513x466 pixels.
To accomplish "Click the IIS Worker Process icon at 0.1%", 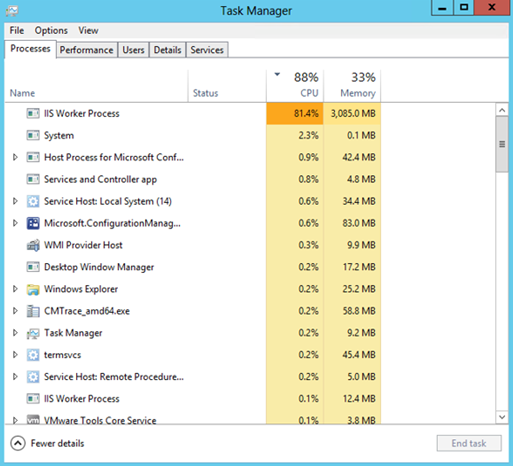I will (33, 399).
